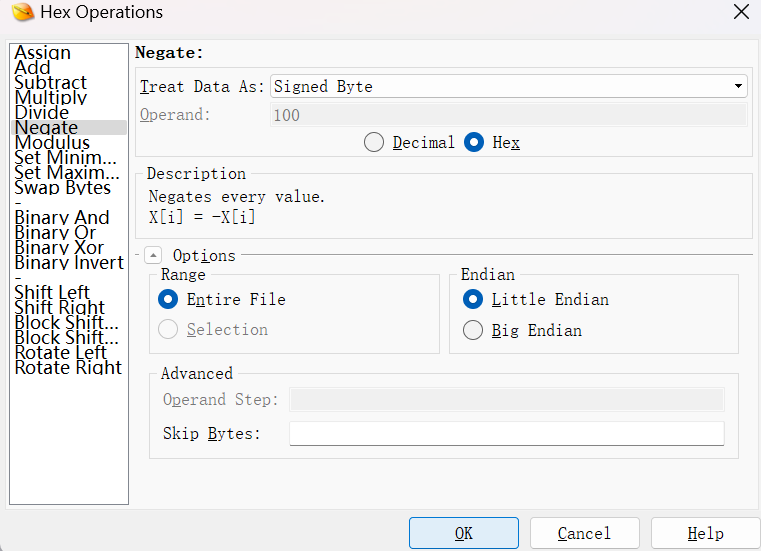Focus the Skip Bytes input field
Image resolution: width=761 pixels, height=551 pixels.
506,433
